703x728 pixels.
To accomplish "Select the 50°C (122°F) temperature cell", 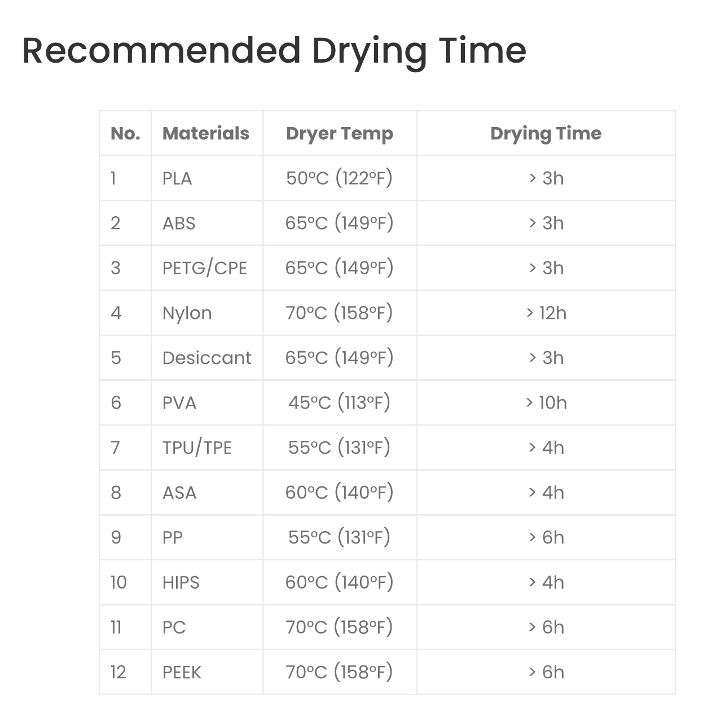I will 340,178.
